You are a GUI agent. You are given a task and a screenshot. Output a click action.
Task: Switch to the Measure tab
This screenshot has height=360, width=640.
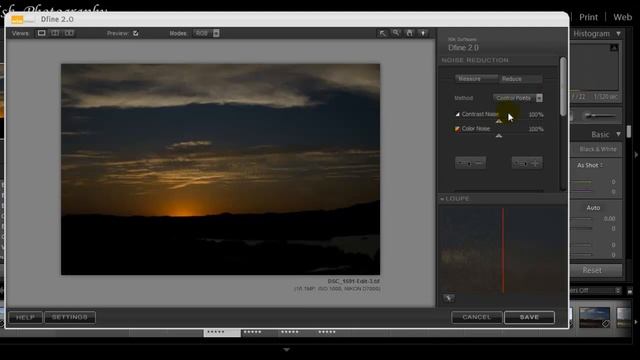point(476,78)
